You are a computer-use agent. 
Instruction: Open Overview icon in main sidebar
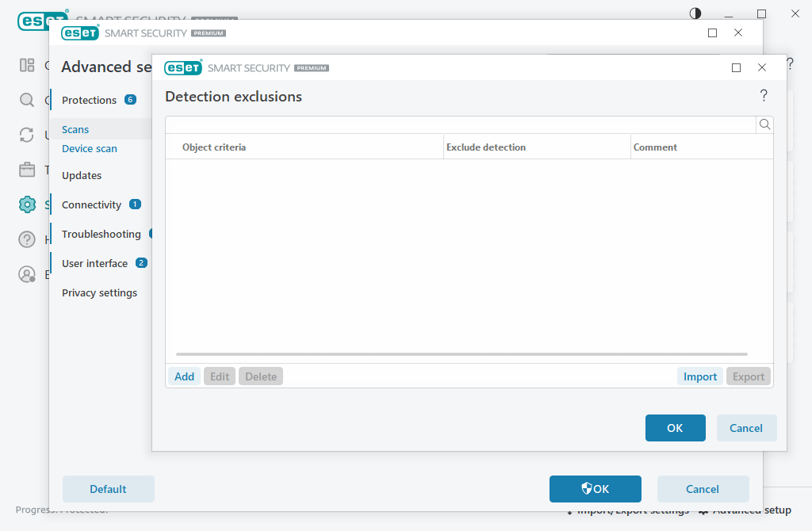[x=27, y=65]
